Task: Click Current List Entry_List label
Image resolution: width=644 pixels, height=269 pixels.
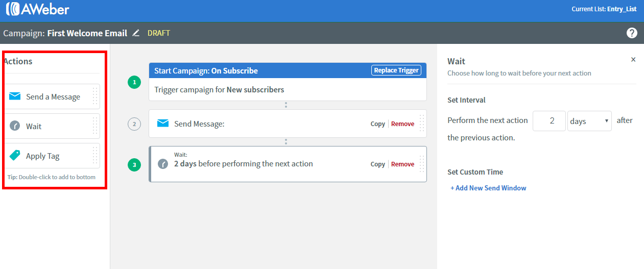Action: pyautogui.click(x=604, y=9)
